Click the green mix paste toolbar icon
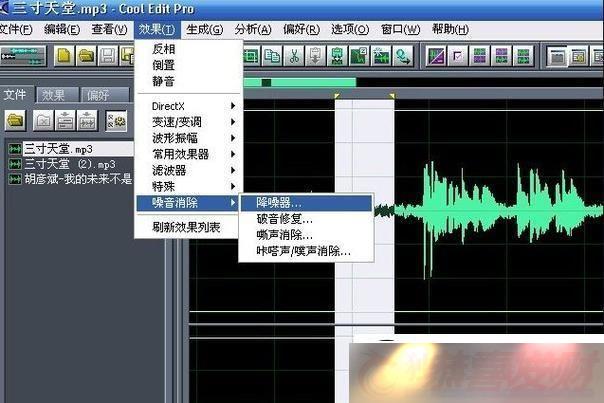604x403 pixels. pos(337,56)
